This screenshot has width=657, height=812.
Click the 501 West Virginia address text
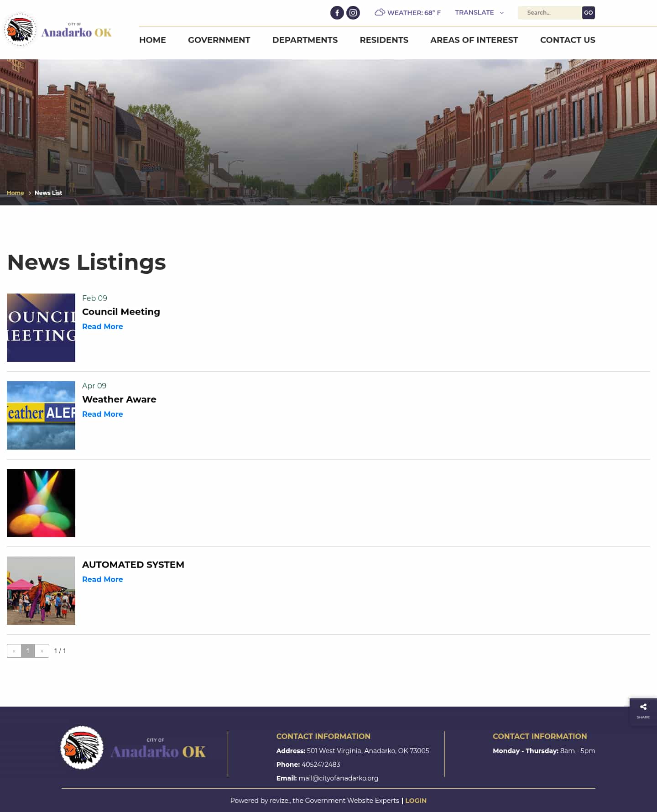(368, 751)
